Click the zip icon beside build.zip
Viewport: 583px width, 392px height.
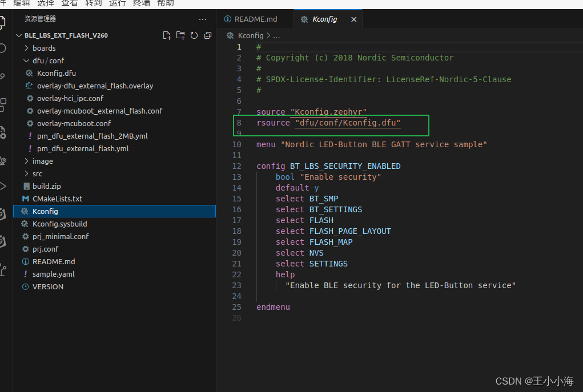[26, 186]
